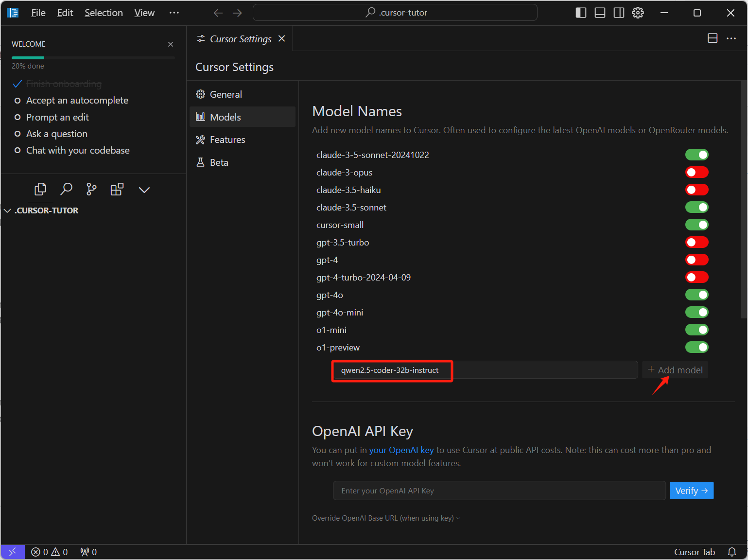Disable the o1-mini model
The width and height of the screenshot is (748, 560).
(x=697, y=330)
